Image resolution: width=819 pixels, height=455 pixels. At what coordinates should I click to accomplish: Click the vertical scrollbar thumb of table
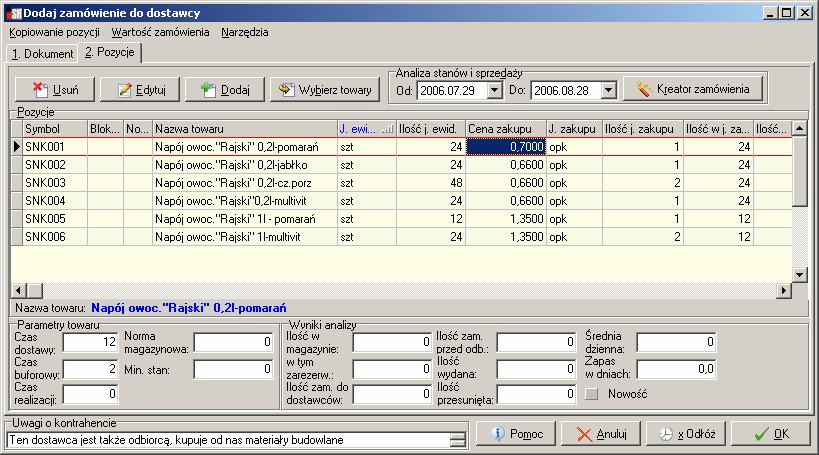799,171
